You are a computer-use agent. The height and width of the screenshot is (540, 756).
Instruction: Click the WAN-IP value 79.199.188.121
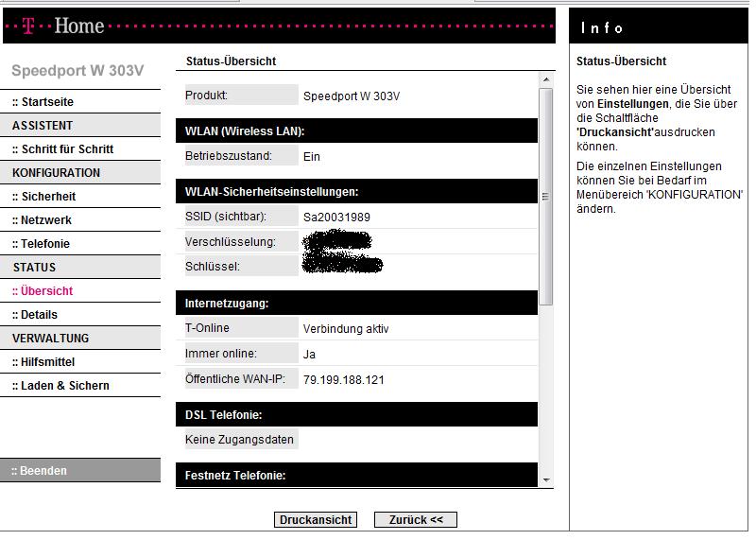pyautogui.click(x=343, y=380)
